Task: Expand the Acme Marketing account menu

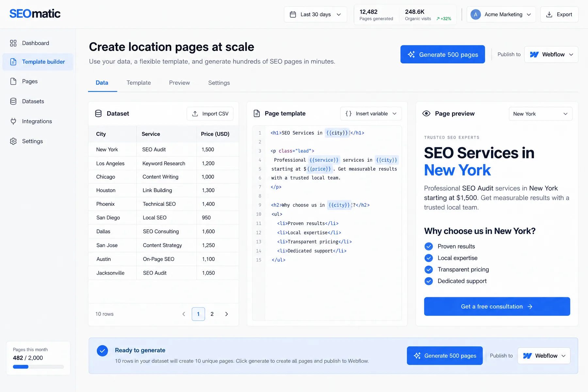Action: (x=501, y=14)
